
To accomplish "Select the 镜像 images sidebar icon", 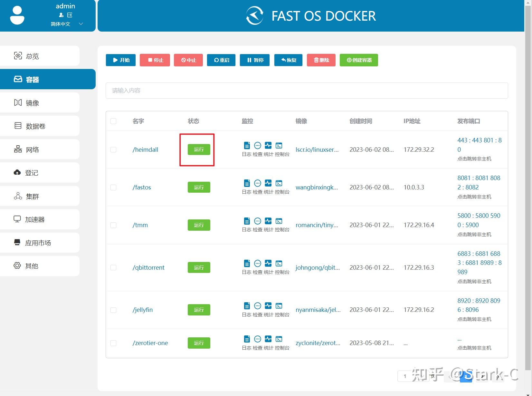I will (x=18, y=102).
